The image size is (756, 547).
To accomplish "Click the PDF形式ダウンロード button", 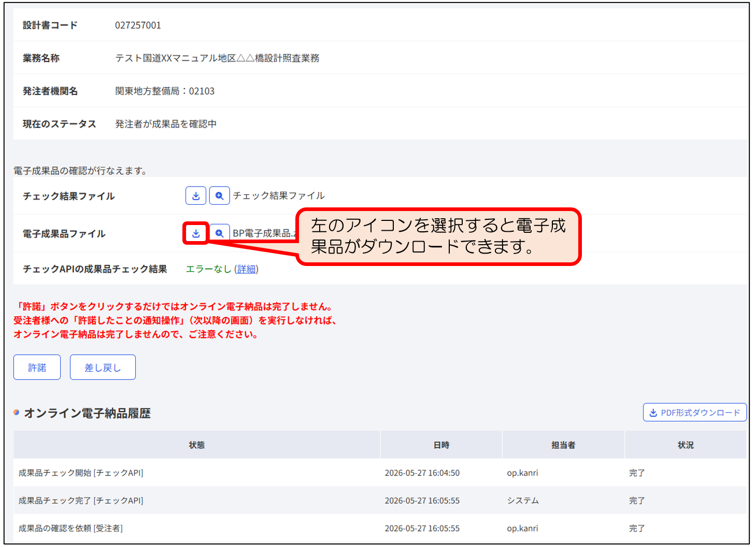I will tap(695, 413).
